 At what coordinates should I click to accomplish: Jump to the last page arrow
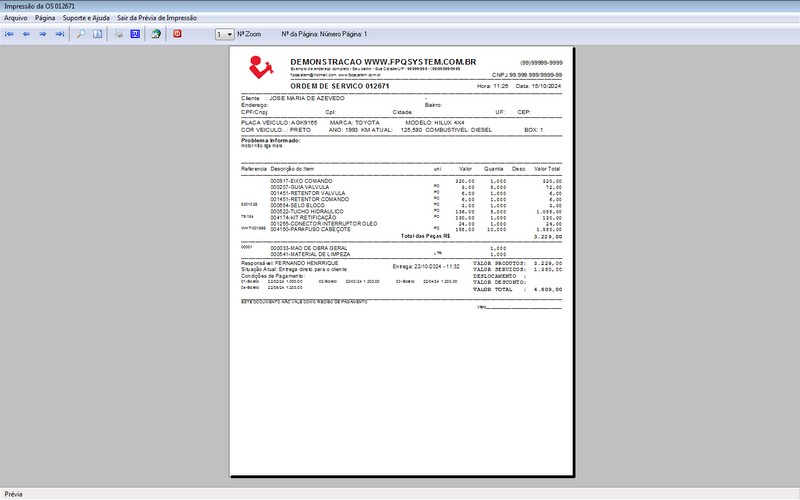pyautogui.click(x=60, y=34)
